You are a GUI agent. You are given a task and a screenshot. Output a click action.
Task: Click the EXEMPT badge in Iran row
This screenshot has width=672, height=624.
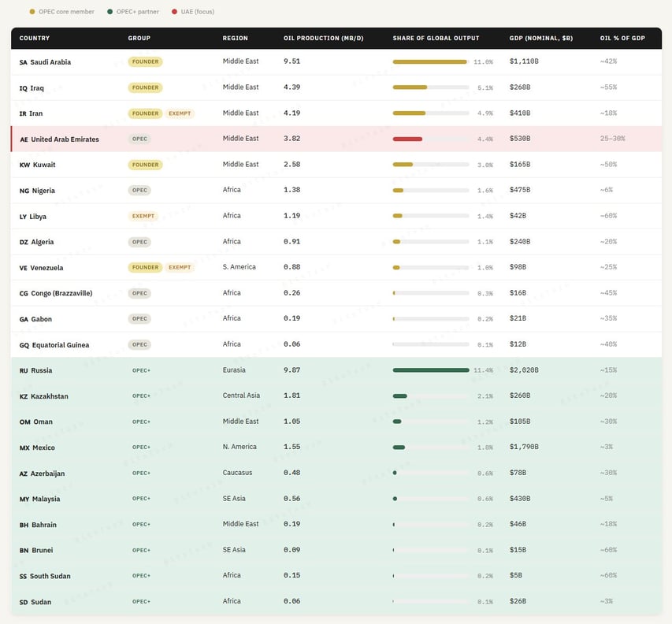(x=180, y=113)
